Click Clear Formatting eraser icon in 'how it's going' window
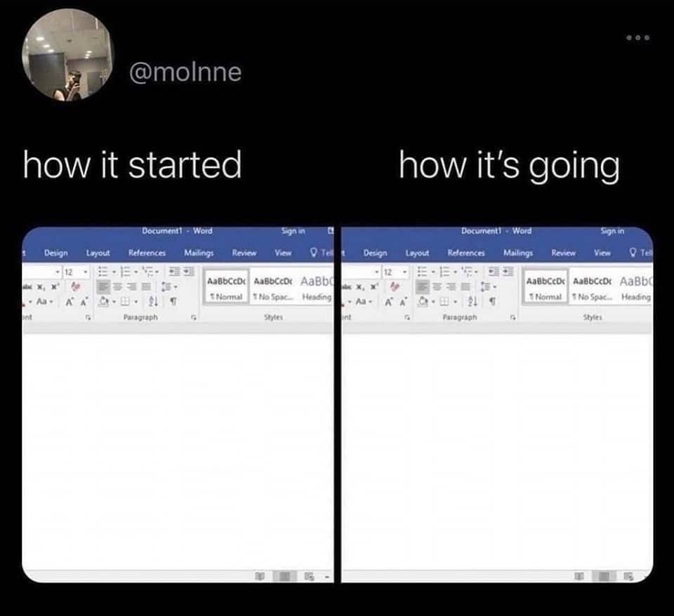The width and height of the screenshot is (674, 616). click(x=395, y=287)
